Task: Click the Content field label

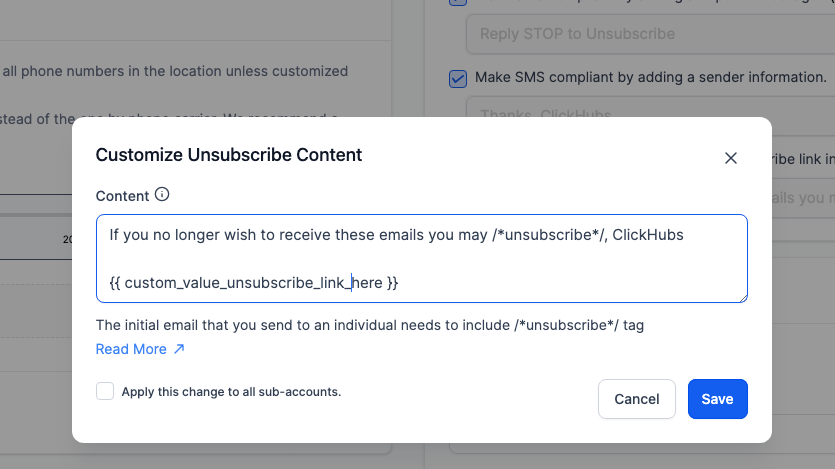Action: (x=122, y=196)
